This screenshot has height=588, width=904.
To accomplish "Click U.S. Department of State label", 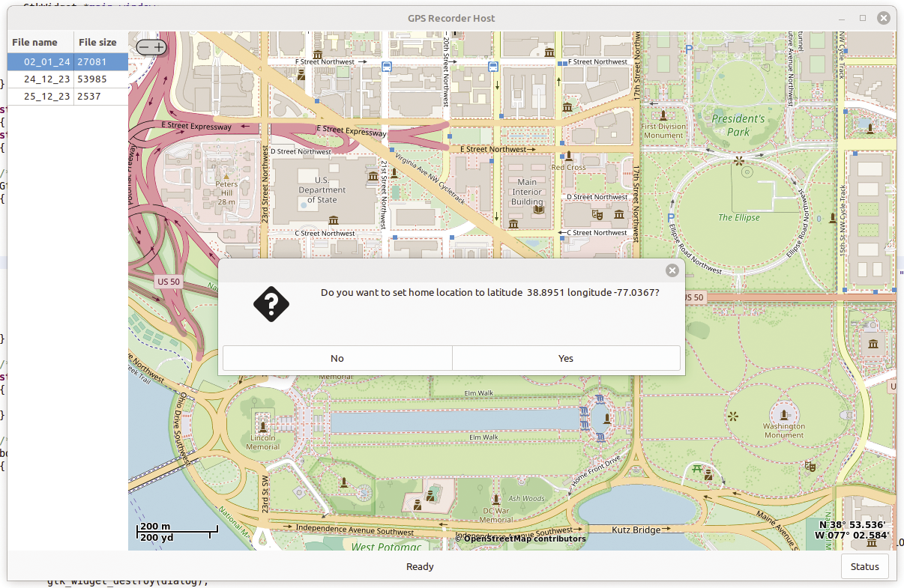I will (x=322, y=190).
